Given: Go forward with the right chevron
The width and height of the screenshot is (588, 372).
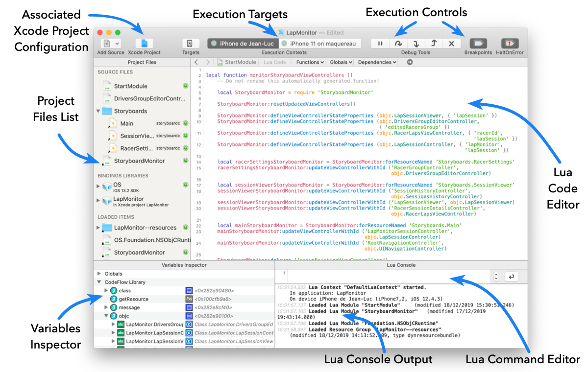Looking at the screenshot, I should [x=208, y=62].
